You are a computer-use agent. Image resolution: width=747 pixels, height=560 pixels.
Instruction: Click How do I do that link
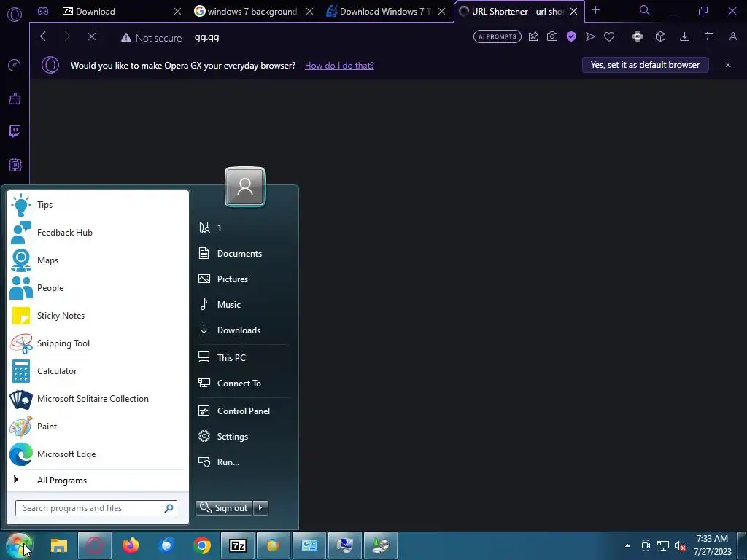[x=339, y=65]
